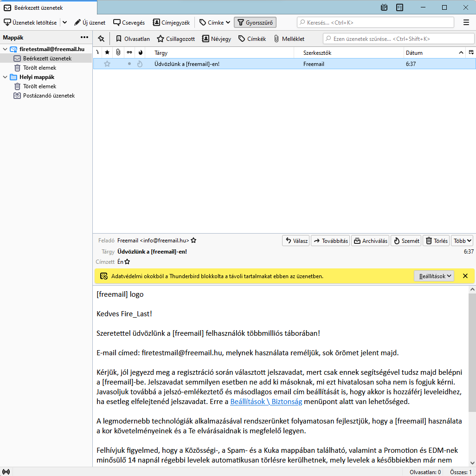Click the message filter search field
476x476 pixels.
click(399, 39)
